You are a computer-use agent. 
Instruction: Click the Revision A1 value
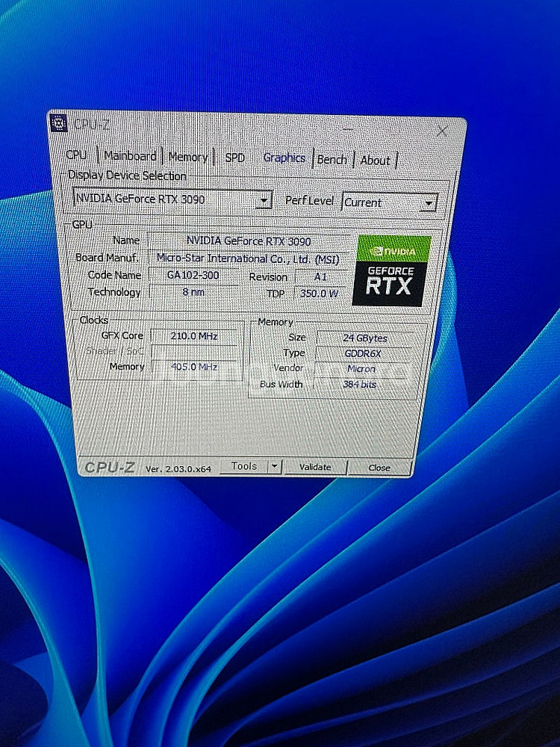[321, 277]
